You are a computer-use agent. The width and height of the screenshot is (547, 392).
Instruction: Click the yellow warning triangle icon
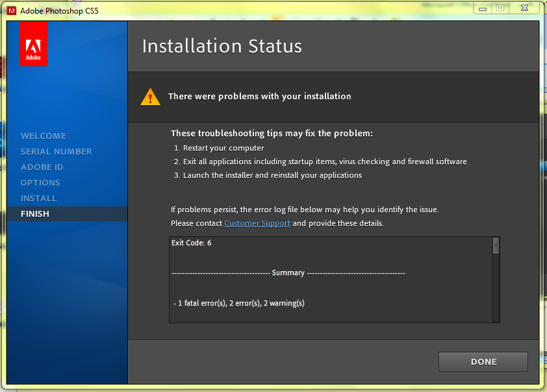coord(150,97)
